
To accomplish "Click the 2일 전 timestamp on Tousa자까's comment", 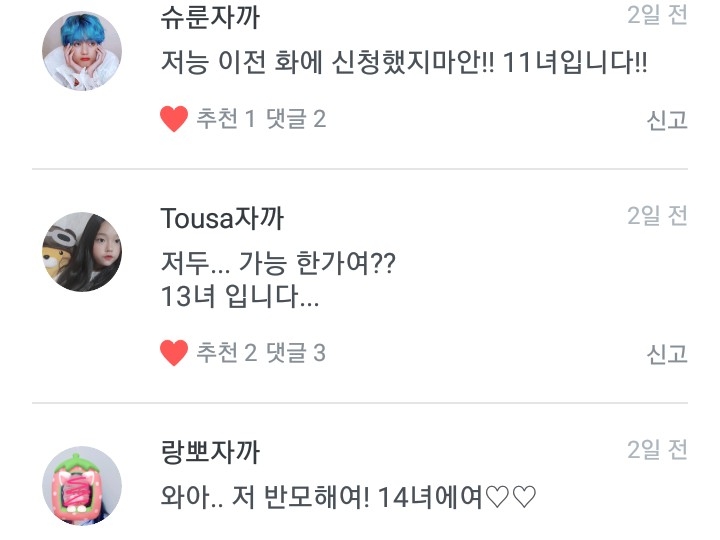I will tap(657, 216).
